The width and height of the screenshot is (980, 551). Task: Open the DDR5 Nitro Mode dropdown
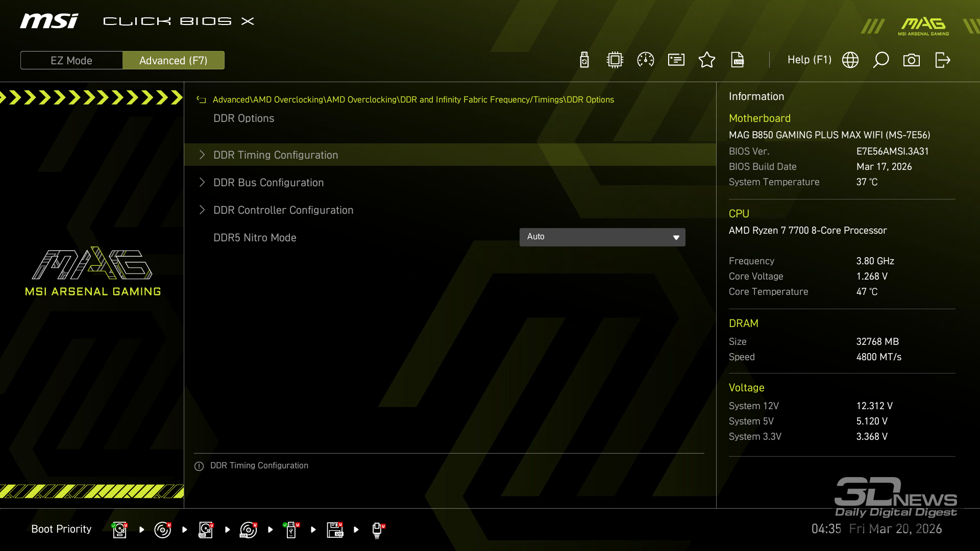point(602,237)
